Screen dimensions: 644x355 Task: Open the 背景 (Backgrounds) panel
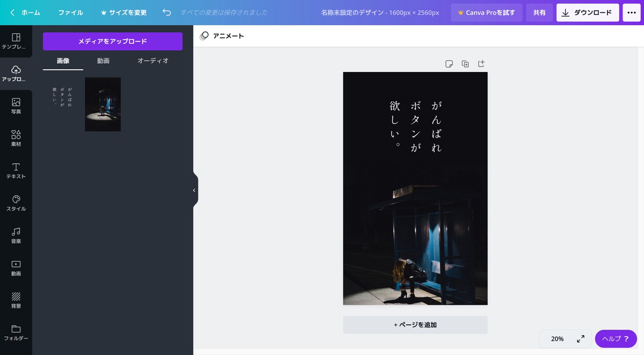pyautogui.click(x=16, y=300)
